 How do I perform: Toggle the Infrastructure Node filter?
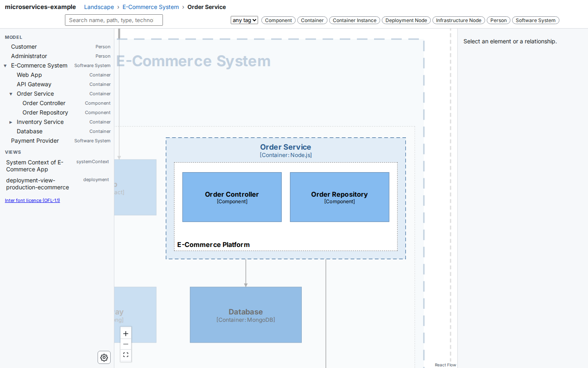[x=459, y=20]
